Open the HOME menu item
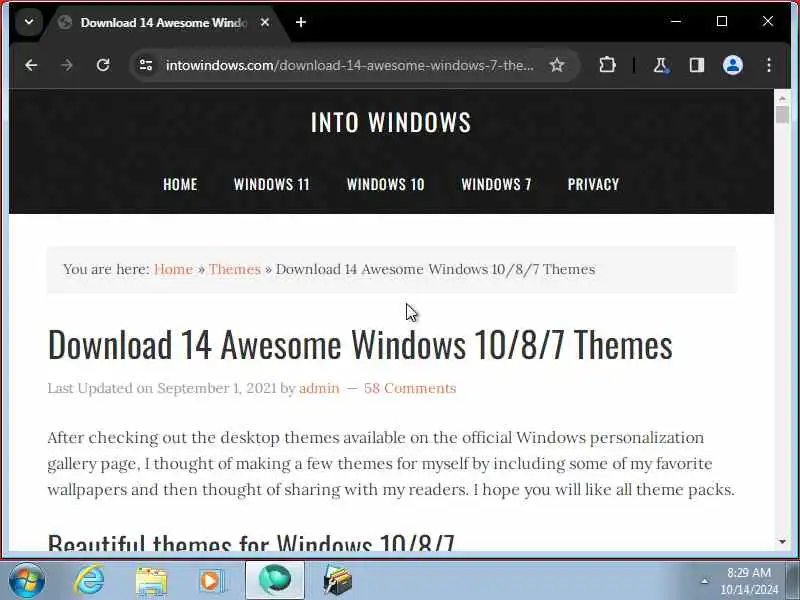 coord(180,184)
